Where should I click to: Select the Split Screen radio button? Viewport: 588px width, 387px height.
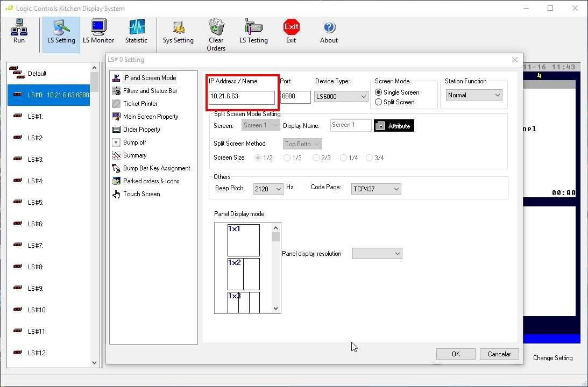tap(394, 102)
